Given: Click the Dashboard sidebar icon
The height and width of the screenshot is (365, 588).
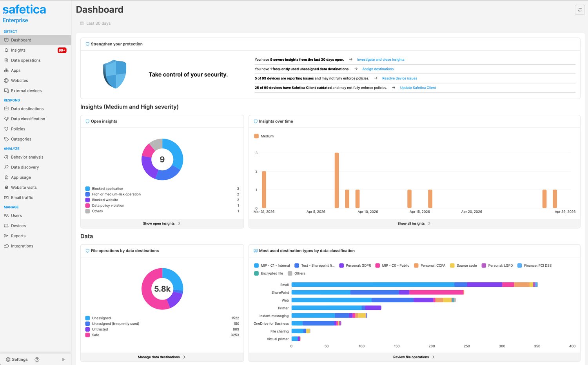Looking at the screenshot, I should coord(6,40).
